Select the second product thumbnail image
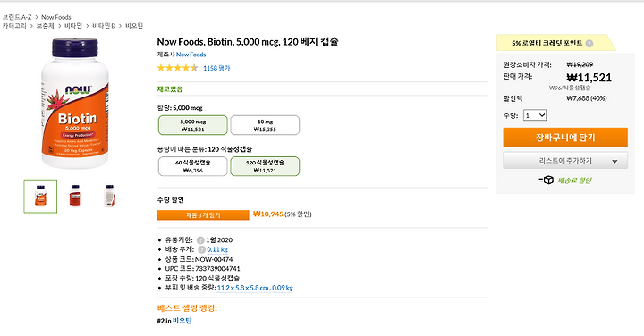 [75, 196]
